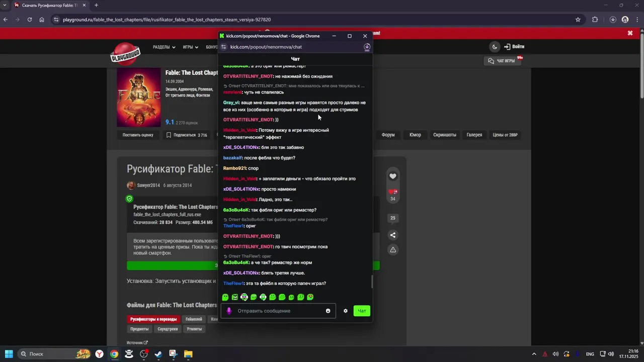The width and height of the screenshot is (644, 362).
Task: Open Chrome extensions puzzle icon
Action: pos(595,20)
